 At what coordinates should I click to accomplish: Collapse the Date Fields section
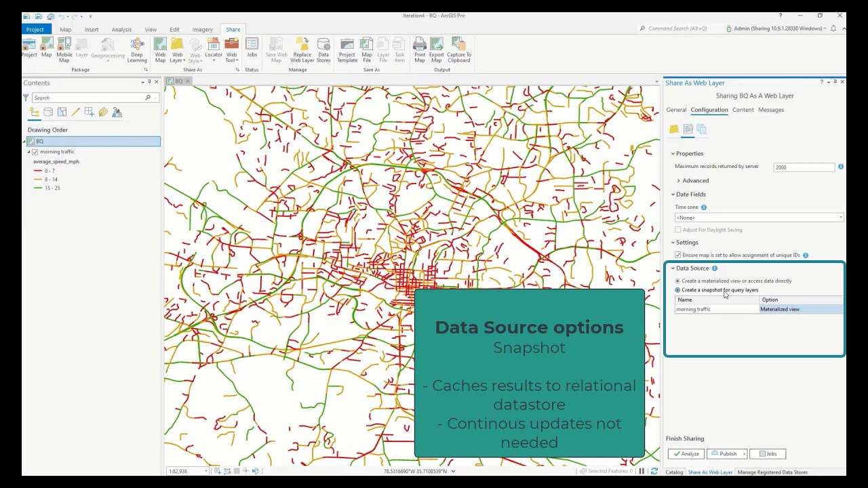coord(673,195)
